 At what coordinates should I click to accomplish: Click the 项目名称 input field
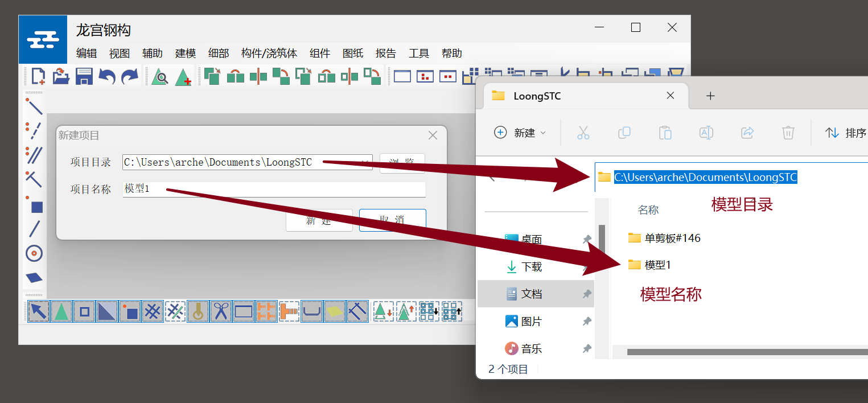pos(274,190)
